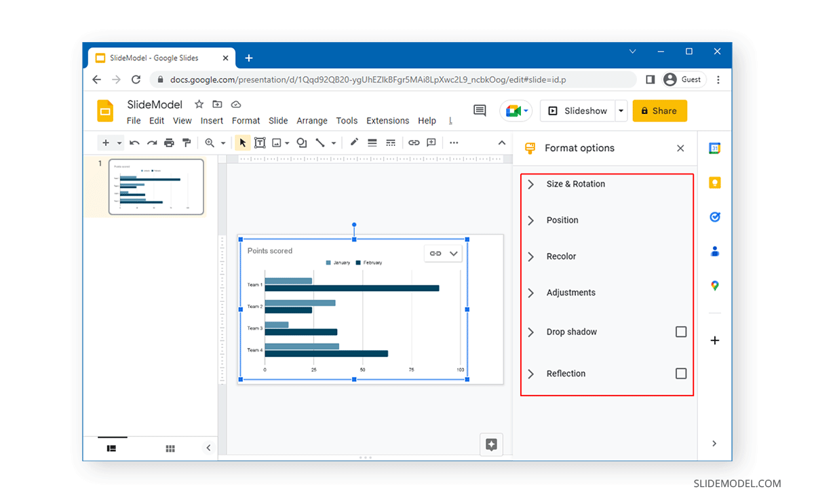Open the Format menu
This screenshot has height=504, width=814.
point(246,121)
